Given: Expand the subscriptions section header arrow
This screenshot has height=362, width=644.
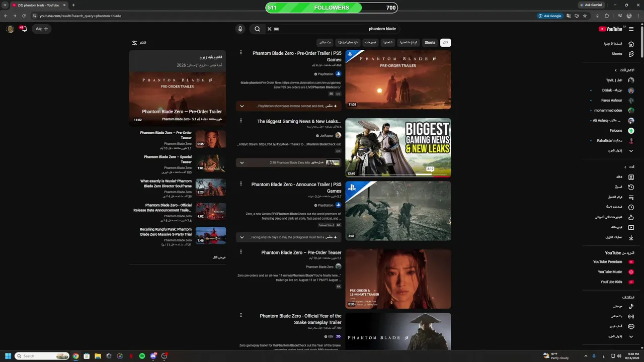Looking at the screenshot, I should [x=616, y=70].
